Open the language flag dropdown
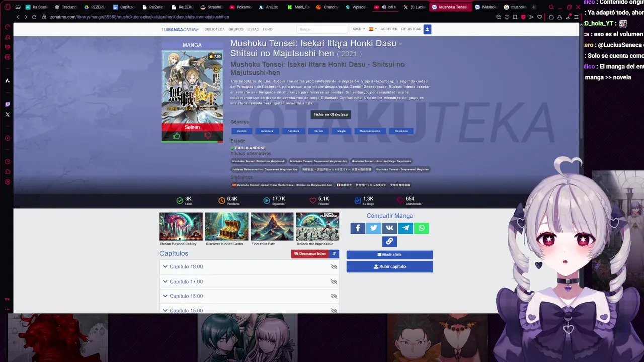Viewport: 644px width, 362px height. click(372, 29)
